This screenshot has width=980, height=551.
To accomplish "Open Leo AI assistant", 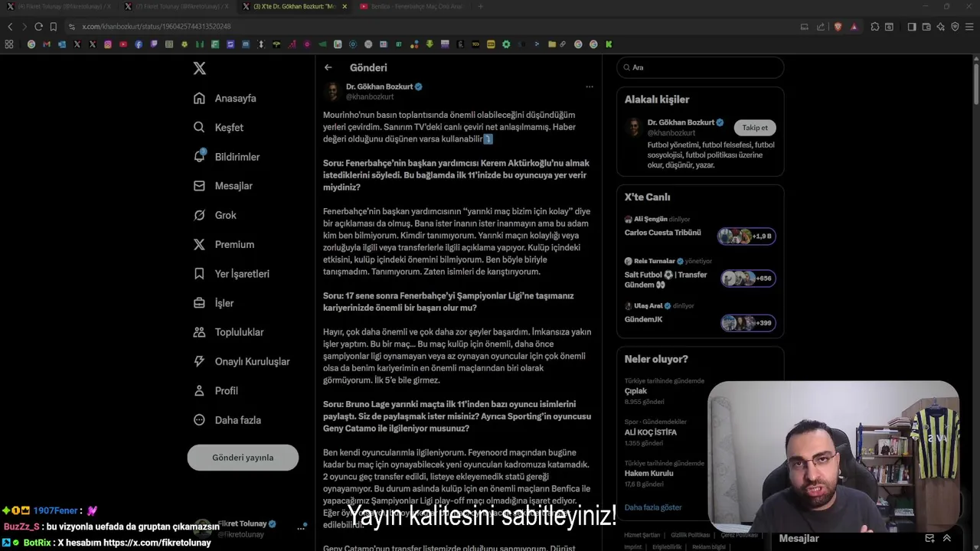I will [x=941, y=26].
